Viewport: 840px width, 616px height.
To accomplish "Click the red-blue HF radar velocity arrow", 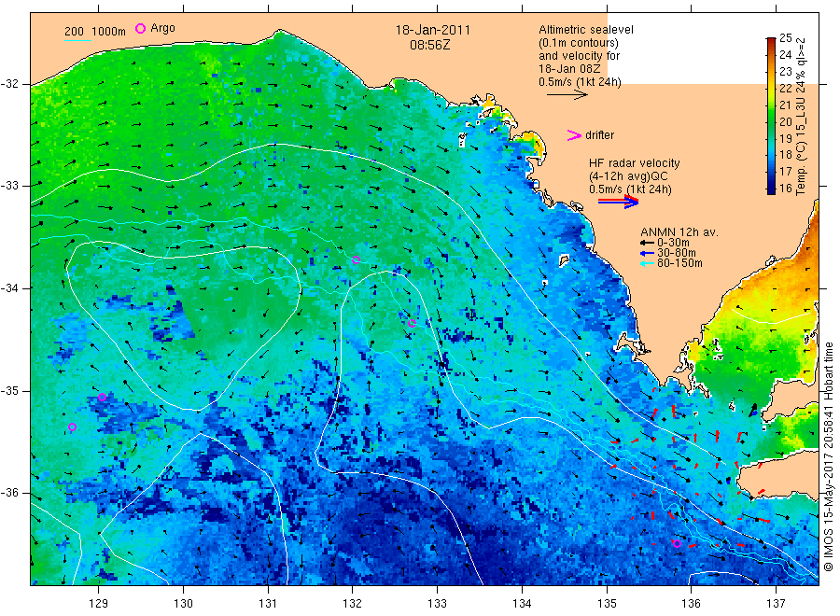I will [x=618, y=202].
